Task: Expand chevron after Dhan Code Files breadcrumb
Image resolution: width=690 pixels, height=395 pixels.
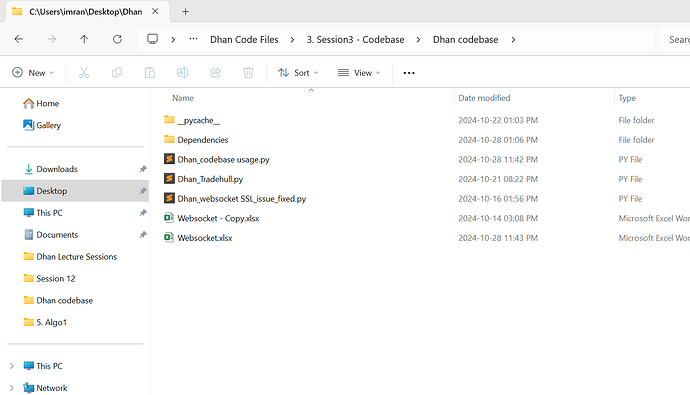Action: (292, 40)
